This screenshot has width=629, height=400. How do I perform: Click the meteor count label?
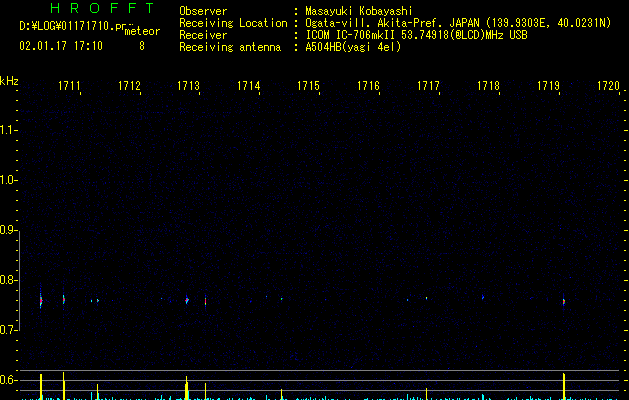[x=142, y=31]
